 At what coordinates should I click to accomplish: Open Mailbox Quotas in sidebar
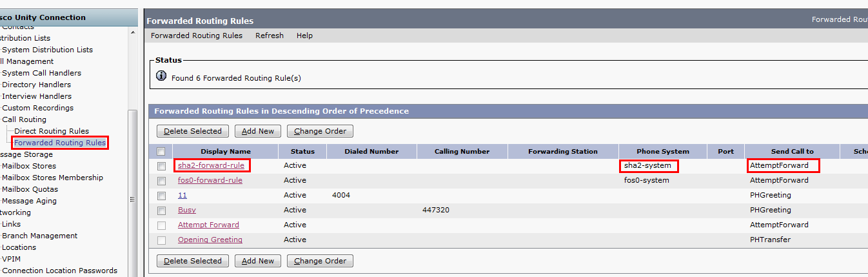click(x=30, y=189)
